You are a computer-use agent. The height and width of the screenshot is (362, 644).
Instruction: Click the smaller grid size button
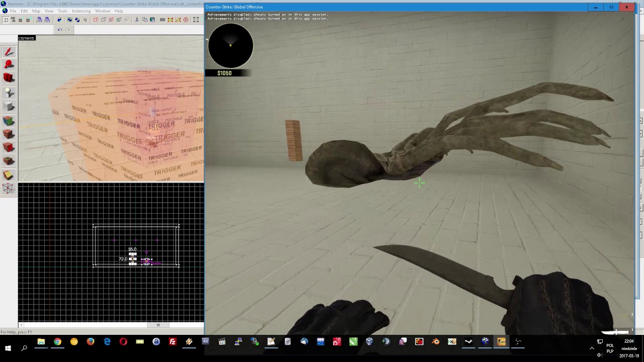coord(20,20)
